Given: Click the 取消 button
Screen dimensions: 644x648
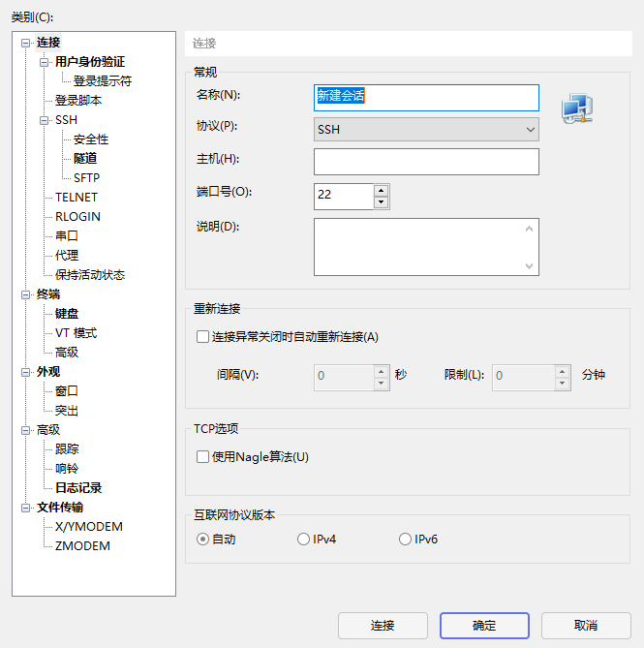Looking at the screenshot, I should coord(586,626).
